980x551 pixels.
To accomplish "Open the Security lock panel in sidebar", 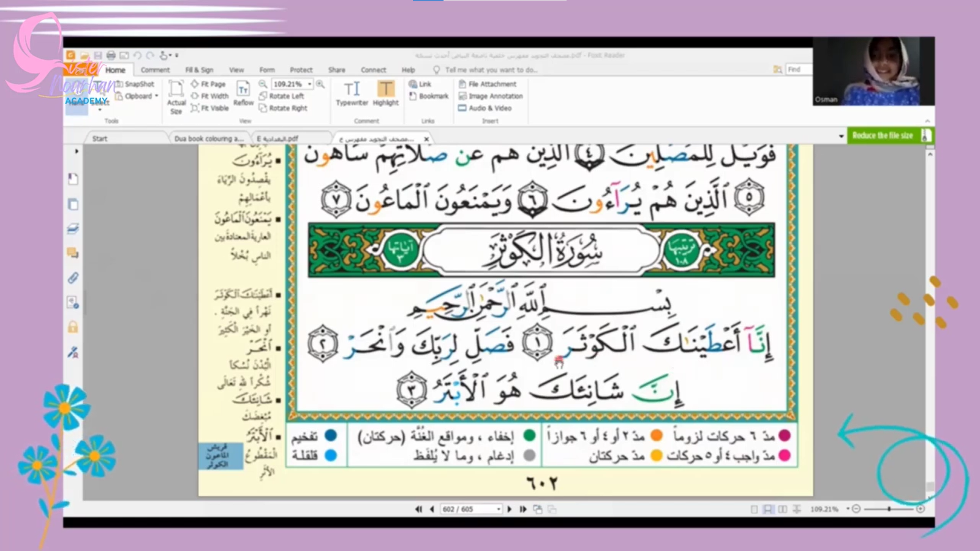I will 73,326.
